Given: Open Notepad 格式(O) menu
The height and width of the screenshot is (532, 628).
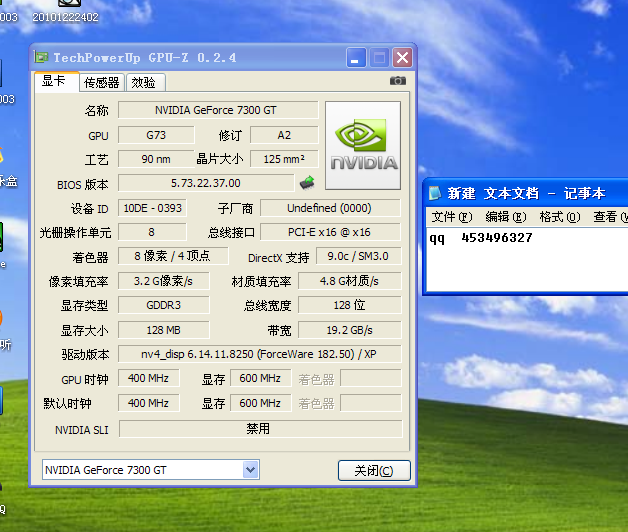Looking at the screenshot, I should tap(560, 217).
